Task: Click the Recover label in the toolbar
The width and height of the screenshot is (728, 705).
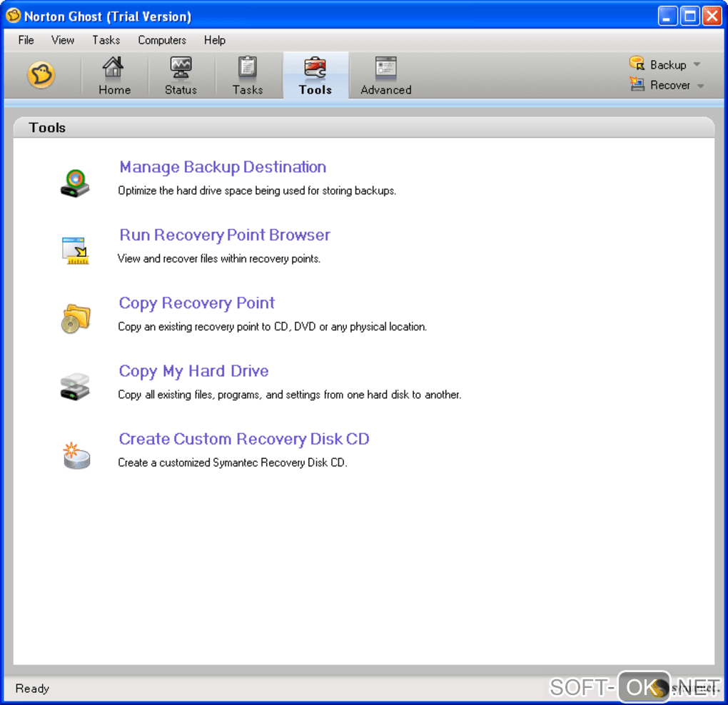Action: coord(670,86)
